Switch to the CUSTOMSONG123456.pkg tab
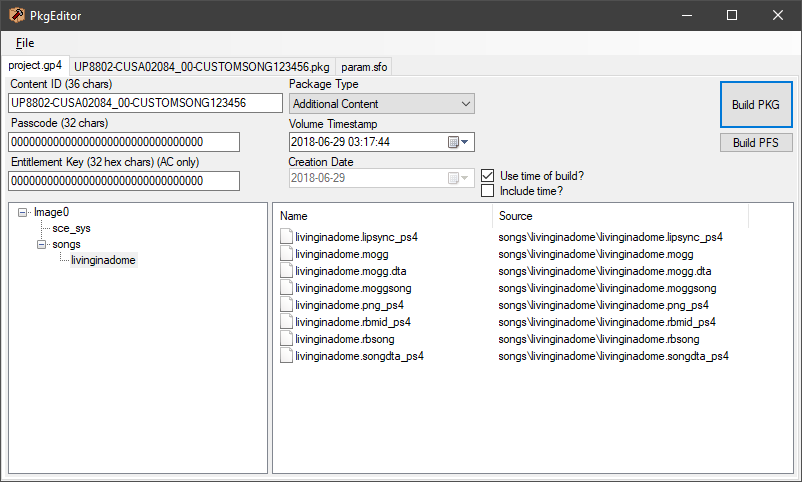 click(x=202, y=67)
